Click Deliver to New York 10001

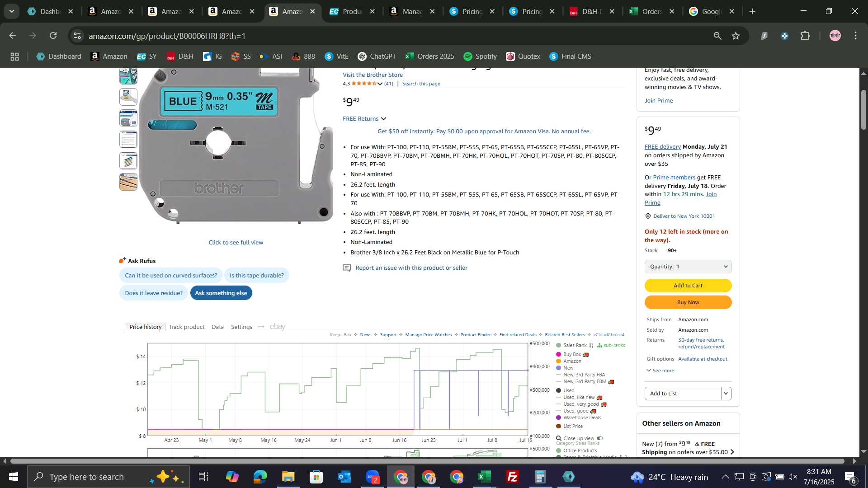click(x=684, y=216)
